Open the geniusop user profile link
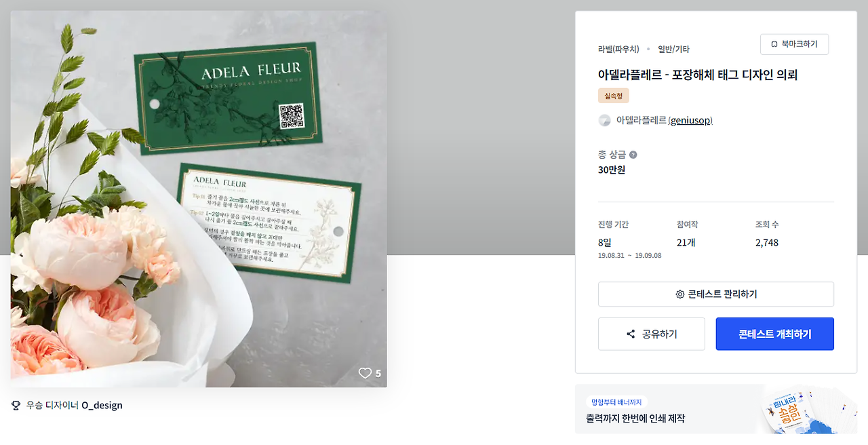This screenshot has width=868, height=445. click(690, 120)
